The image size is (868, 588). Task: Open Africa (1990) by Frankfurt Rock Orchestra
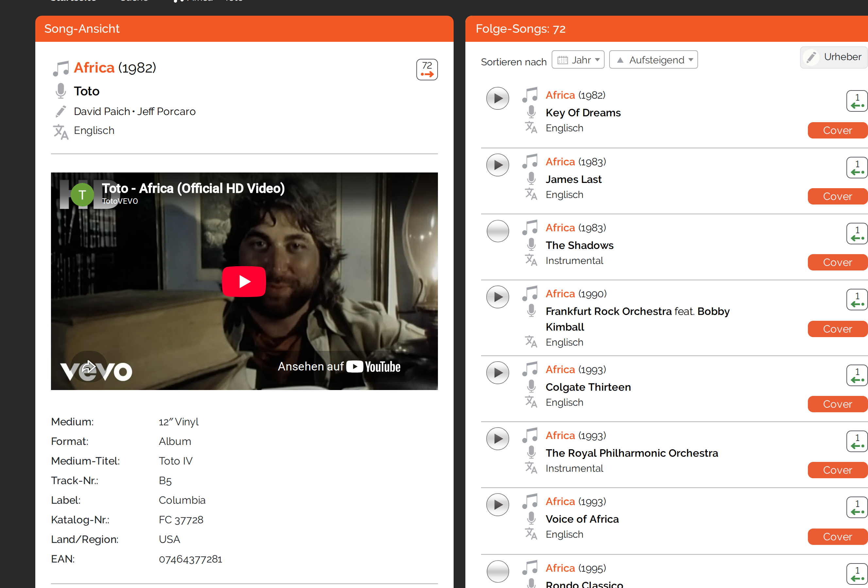click(x=560, y=294)
